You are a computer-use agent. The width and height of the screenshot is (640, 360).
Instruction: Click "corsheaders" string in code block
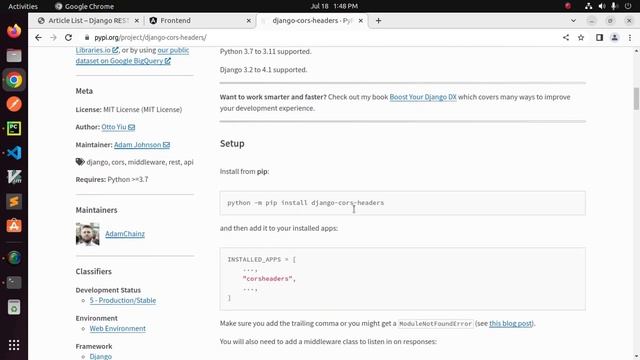coord(267,278)
